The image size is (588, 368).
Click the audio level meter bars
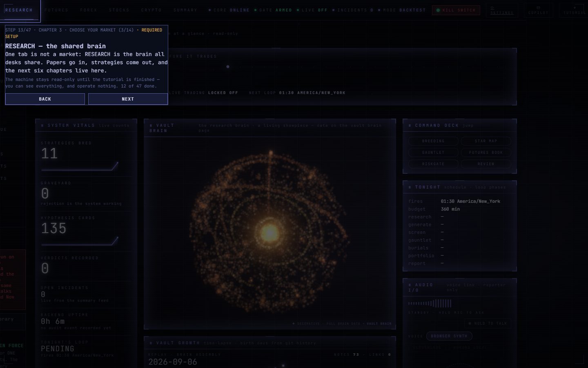(x=430, y=303)
